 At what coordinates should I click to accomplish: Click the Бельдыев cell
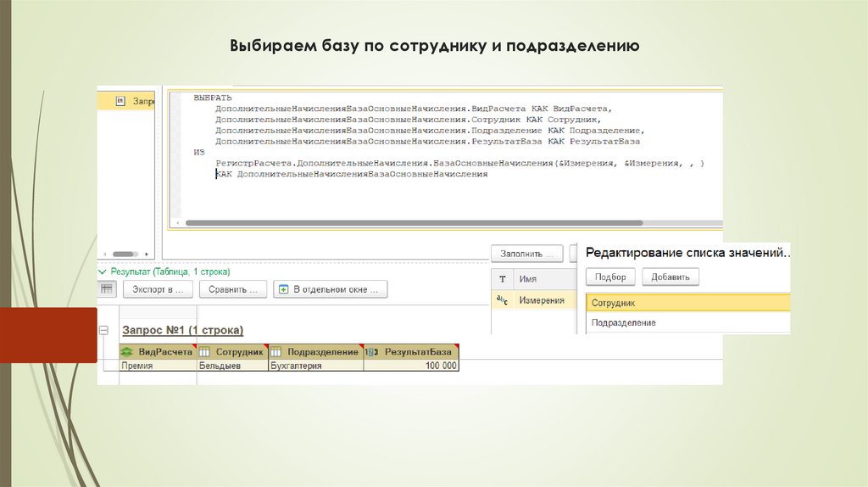[232, 366]
